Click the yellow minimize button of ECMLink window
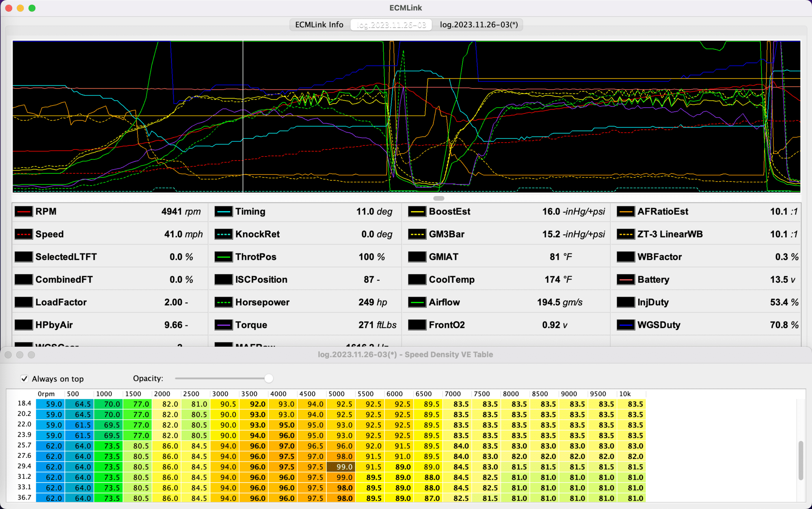This screenshot has width=812, height=509. (x=20, y=8)
